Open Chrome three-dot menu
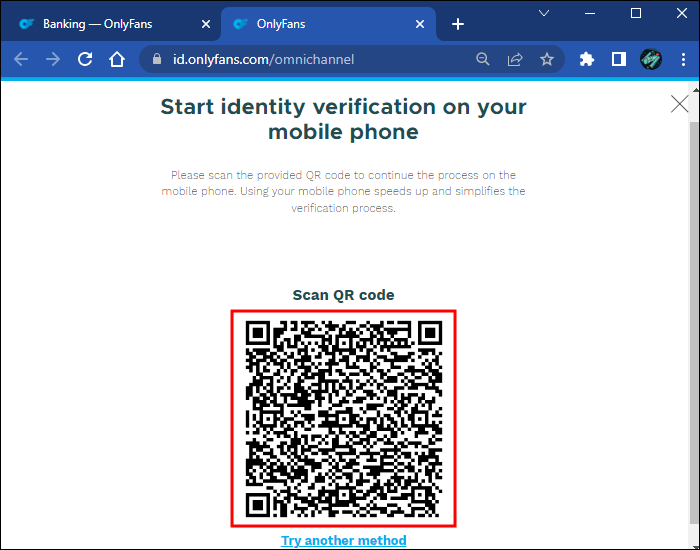The image size is (700, 550). click(683, 59)
